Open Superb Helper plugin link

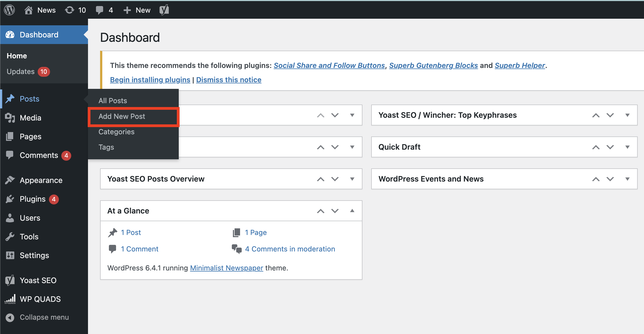coord(520,65)
